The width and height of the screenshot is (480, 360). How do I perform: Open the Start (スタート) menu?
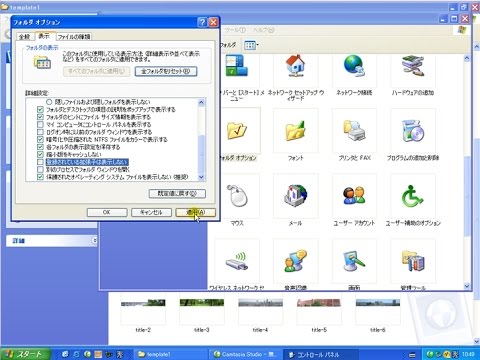pos(25,354)
